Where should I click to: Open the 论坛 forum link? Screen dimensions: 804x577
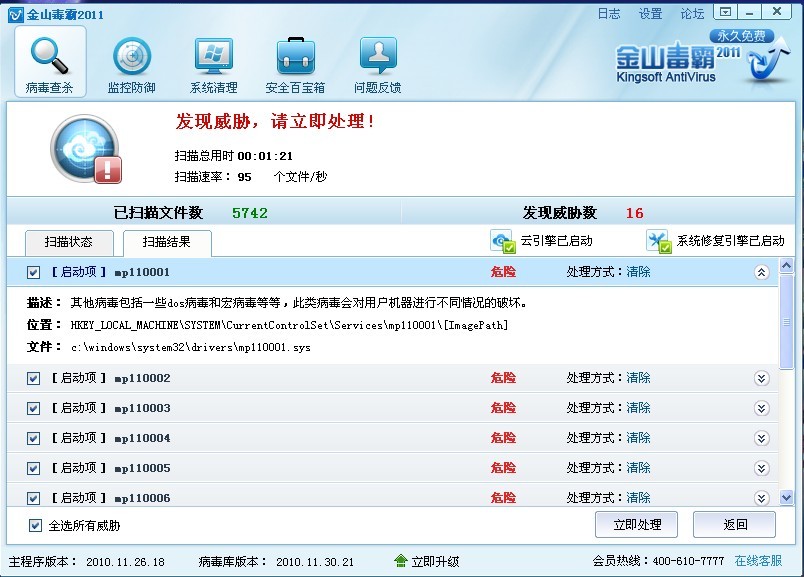pyautogui.click(x=692, y=14)
